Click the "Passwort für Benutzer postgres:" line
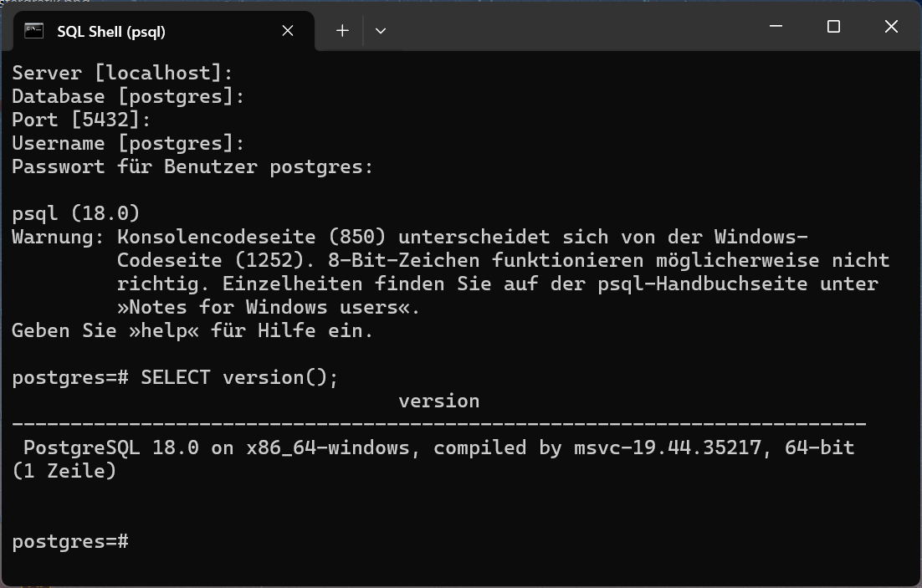The height and width of the screenshot is (588, 922). pyautogui.click(x=192, y=166)
